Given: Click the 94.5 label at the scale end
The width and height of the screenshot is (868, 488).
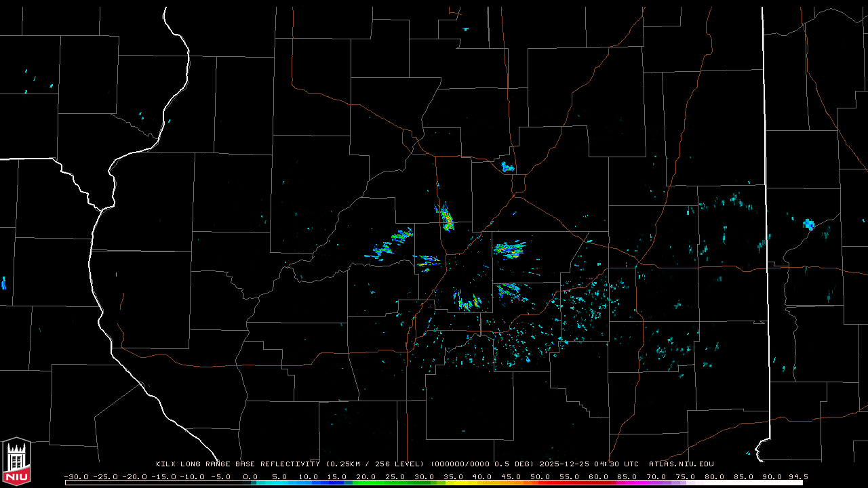Looking at the screenshot, I should 797,476.
